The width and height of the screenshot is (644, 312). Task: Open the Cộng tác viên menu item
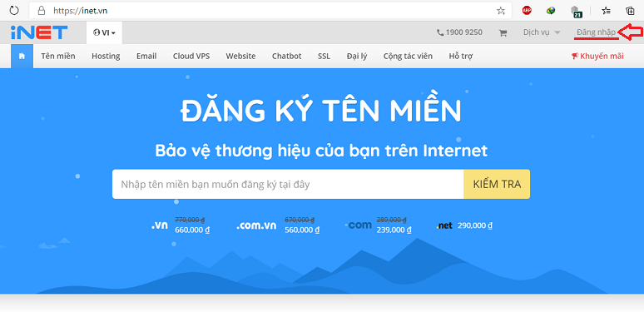[x=408, y=57]
